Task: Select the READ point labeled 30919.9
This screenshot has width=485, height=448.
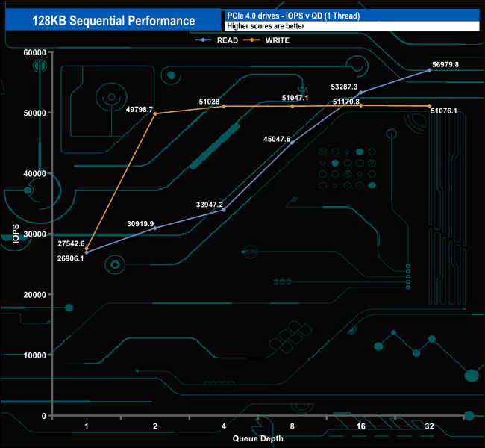Action: point(155,228)
